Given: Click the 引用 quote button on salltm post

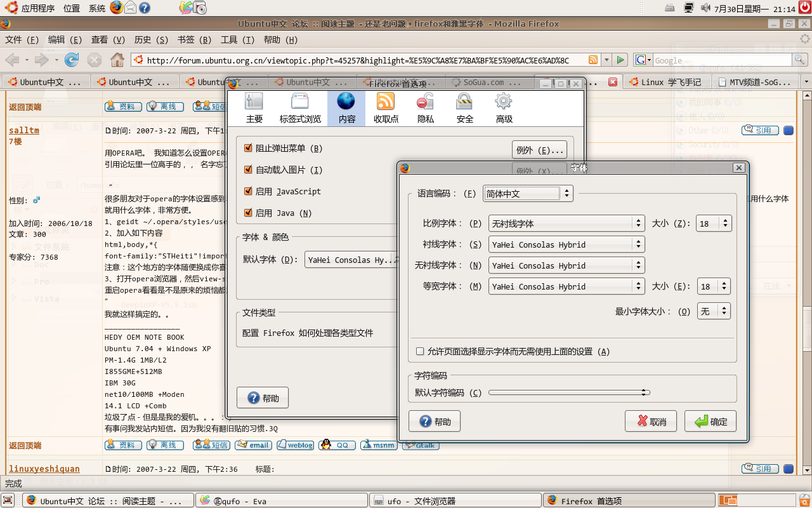Looking at the screenshot, I should click(761, 130).
